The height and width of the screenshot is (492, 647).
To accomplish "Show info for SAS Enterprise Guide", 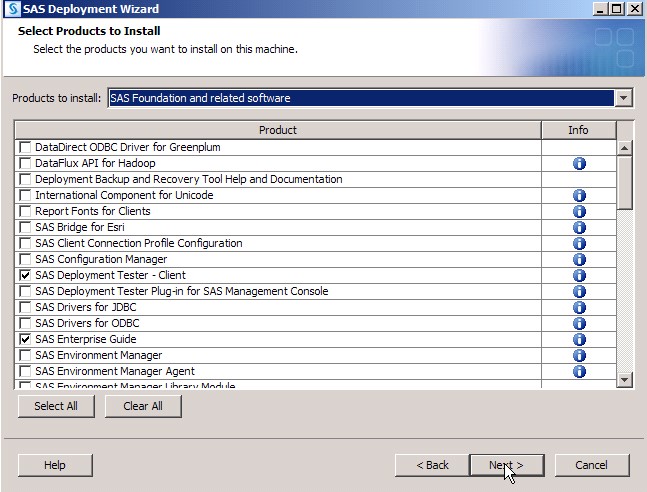I will click(x=579, y=339).
